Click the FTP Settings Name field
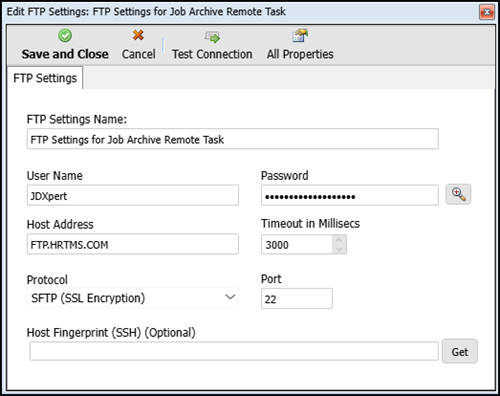The image size is (500, 396). [233, 139]
